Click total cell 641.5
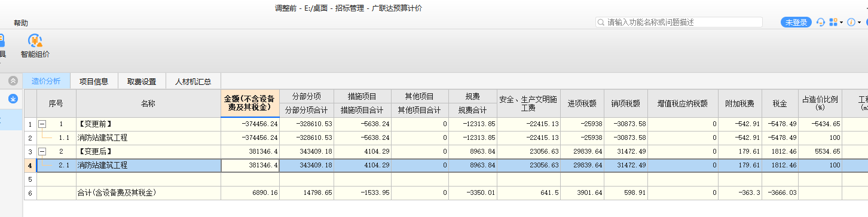This screenshot has width=868, height=217. 528,193
